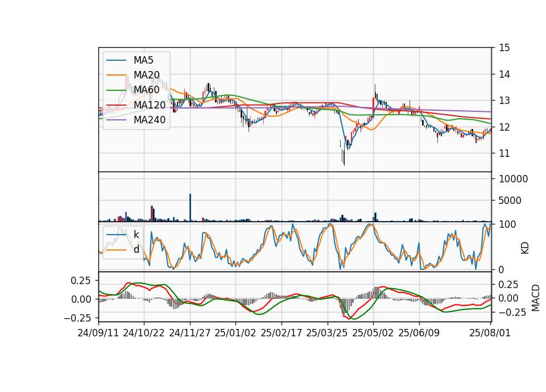Click the lowest candlestick near 25/03/25 drop

click(344, 153)
